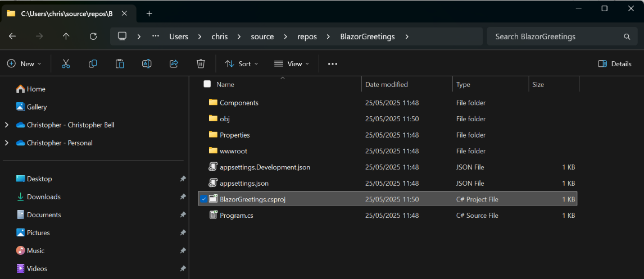Click the Cut scissors icon
644x279 pixels.
pyautogui.click(x=66, y=64)
